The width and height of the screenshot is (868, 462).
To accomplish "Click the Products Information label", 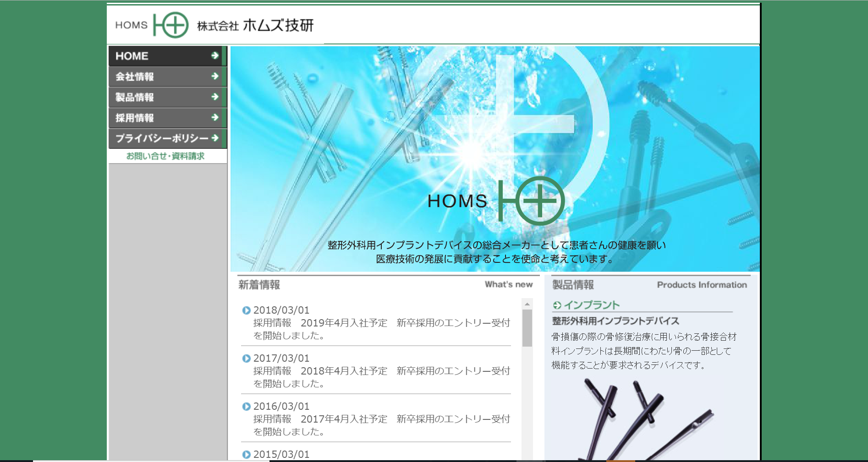I will click(702, 285).
